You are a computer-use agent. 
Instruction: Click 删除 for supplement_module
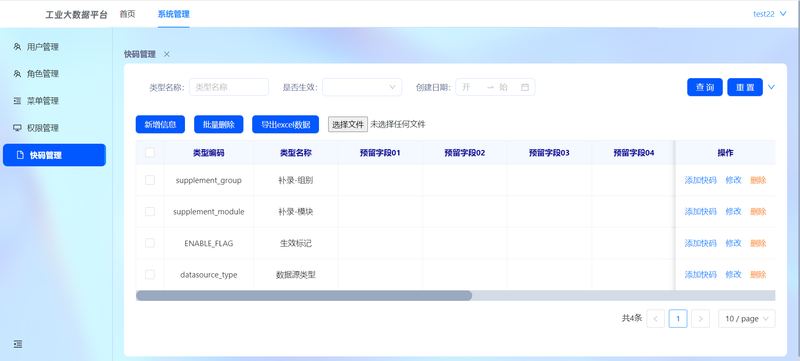coord(758,212)
